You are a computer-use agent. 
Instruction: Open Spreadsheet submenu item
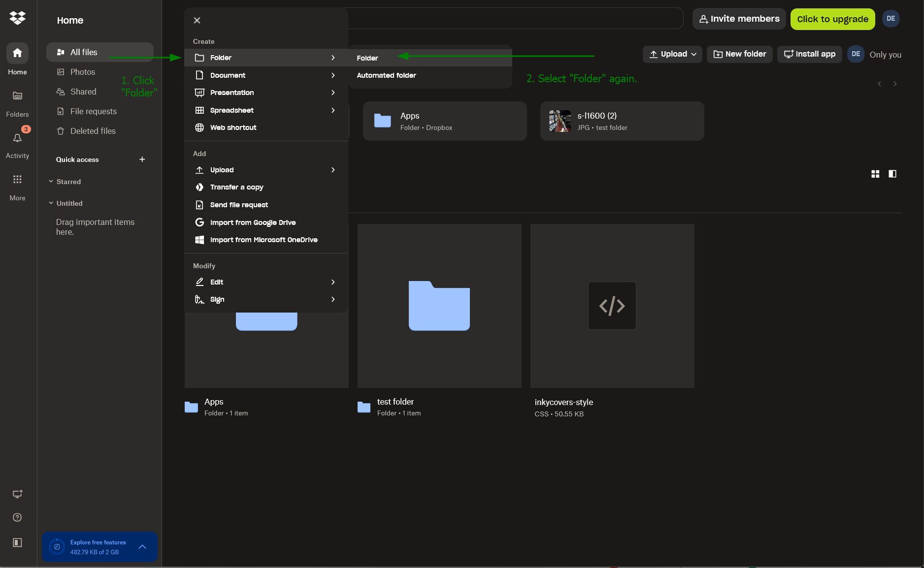click(x=266, y=110)
